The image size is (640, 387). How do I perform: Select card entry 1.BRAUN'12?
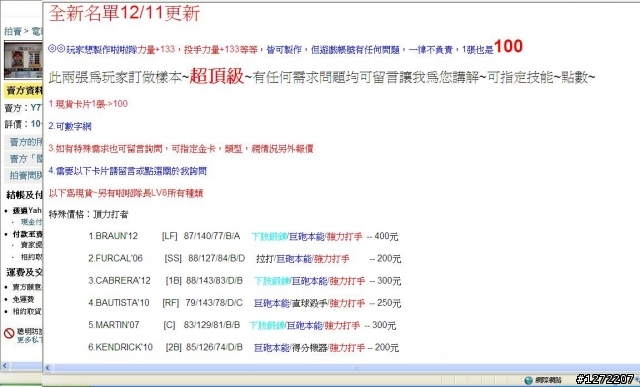pos(113,236)
